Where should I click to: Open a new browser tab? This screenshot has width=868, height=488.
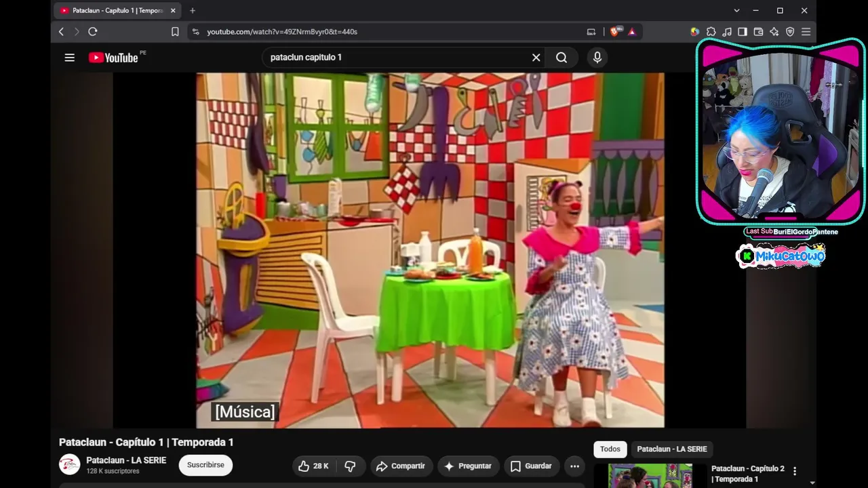(x=193, y=11)
